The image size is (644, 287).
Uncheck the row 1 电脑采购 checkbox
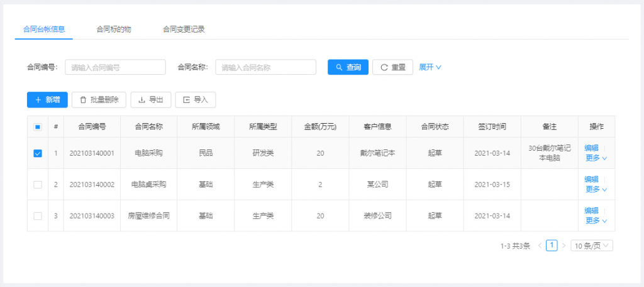pyautogui.click(x=38, y=153)
